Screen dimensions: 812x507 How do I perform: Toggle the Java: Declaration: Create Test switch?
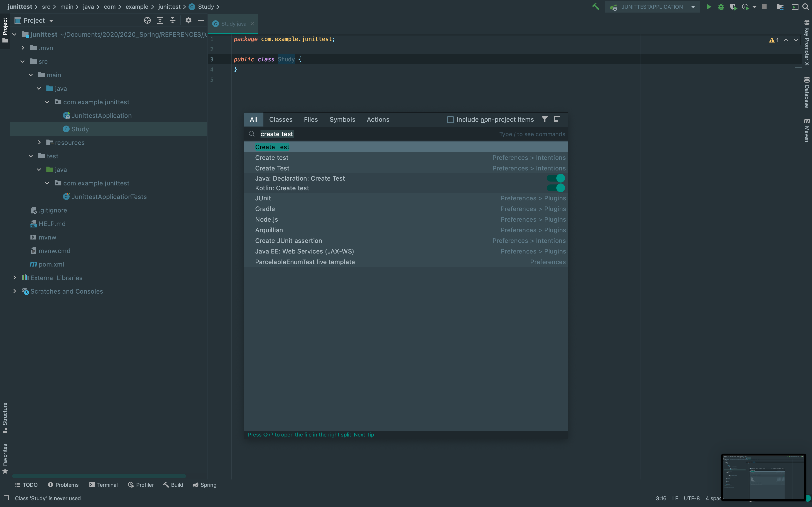[556, 178]
